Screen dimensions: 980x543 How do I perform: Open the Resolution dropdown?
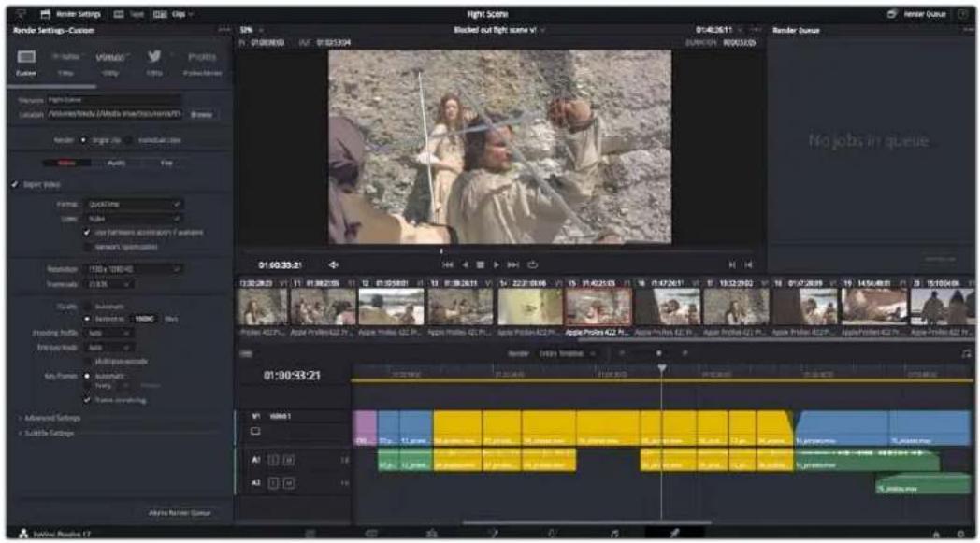(133, 269)
